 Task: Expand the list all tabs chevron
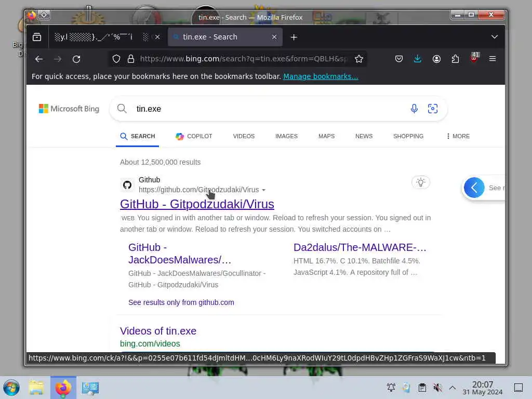[x=495, y=37]
